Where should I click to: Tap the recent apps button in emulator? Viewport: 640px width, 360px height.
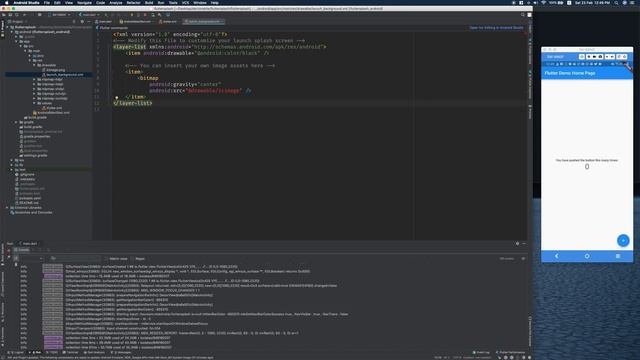pyautogui.click(x=618, y=256)
